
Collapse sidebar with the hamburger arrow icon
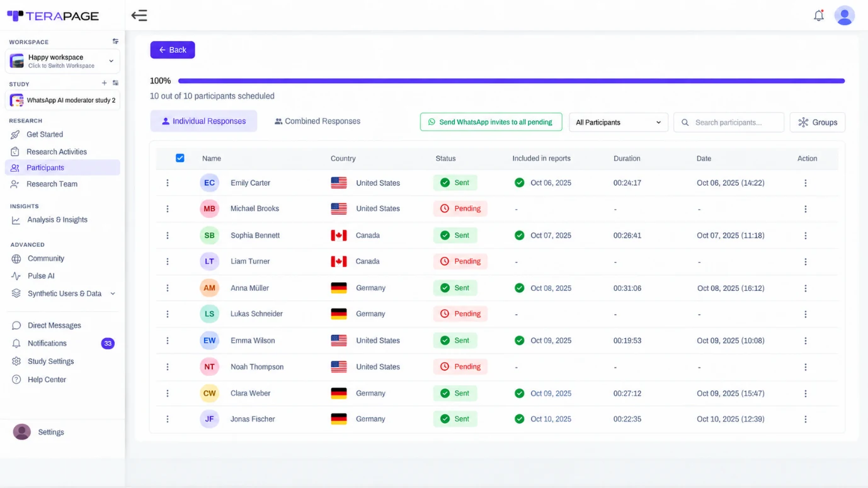tap(139, 16)
